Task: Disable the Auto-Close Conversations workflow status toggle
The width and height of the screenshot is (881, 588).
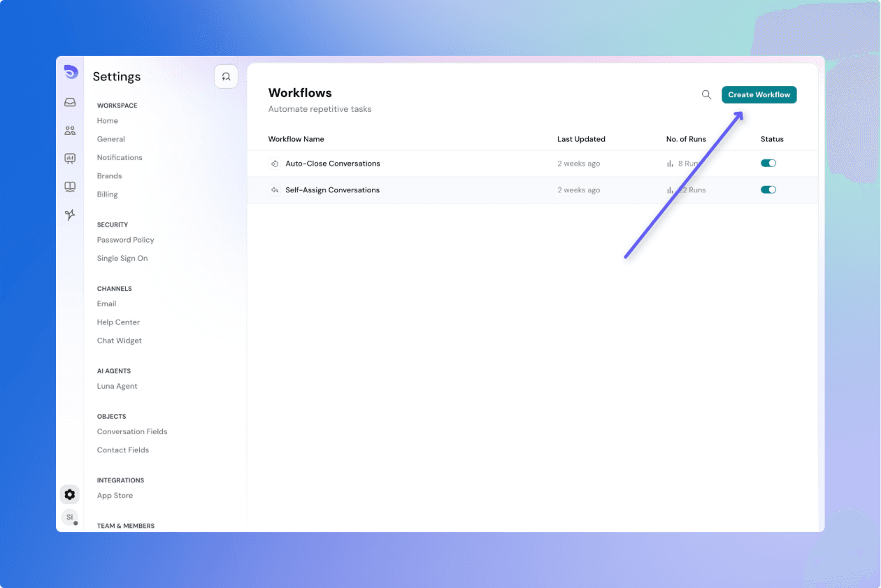Action: click(768, 162)
